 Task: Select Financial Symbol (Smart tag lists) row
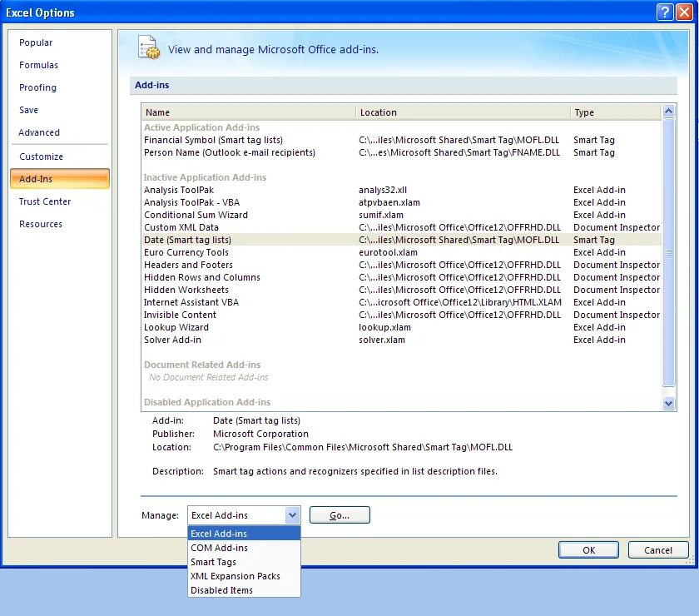click(402, 140)
